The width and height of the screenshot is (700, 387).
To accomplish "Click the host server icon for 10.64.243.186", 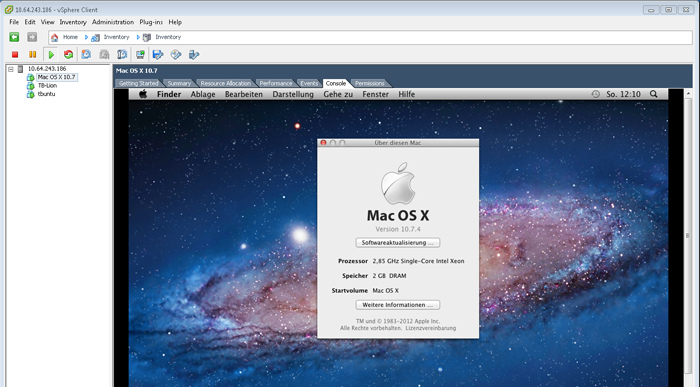I will coord(20,69).
